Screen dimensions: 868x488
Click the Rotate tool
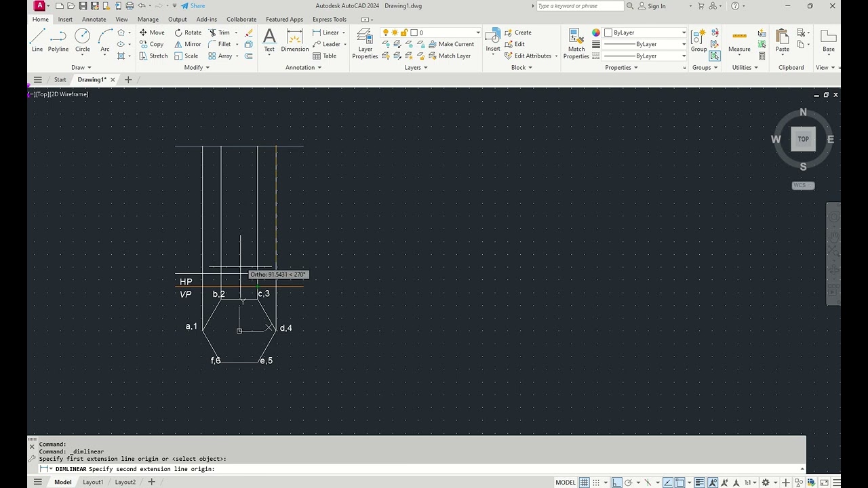(x=188, y=33)
